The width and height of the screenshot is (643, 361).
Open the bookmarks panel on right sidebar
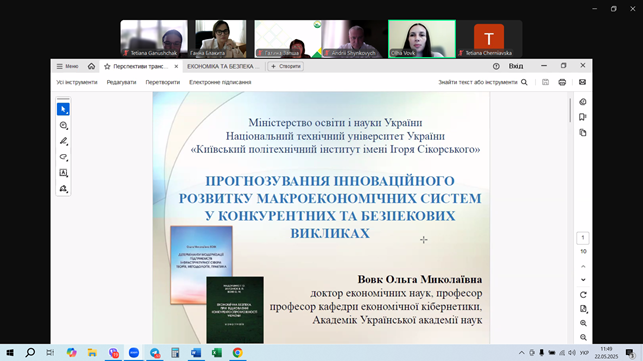point(583,117)
